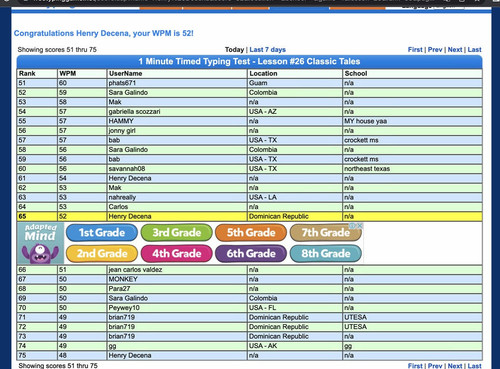Select the 3rd Grade ad button
This screenshot has height=369, width=500.
tap(176, 233)
